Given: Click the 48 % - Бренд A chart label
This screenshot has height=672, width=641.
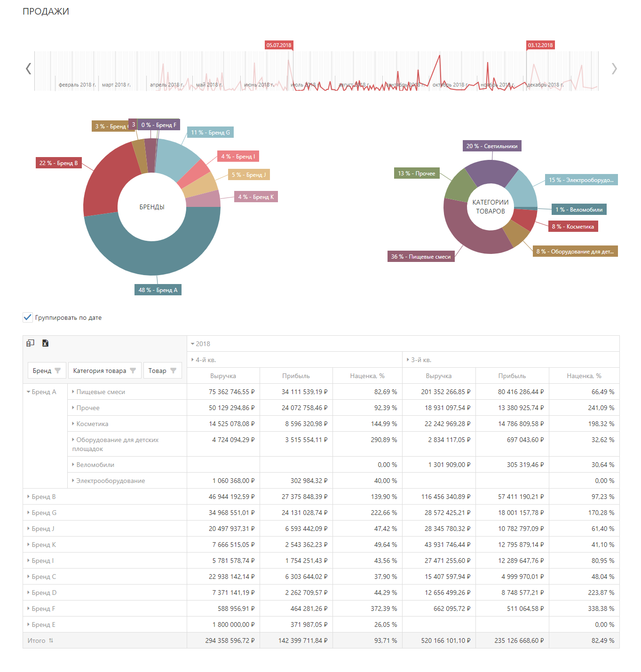Looking at the screenshot, I should coord(158,290).
